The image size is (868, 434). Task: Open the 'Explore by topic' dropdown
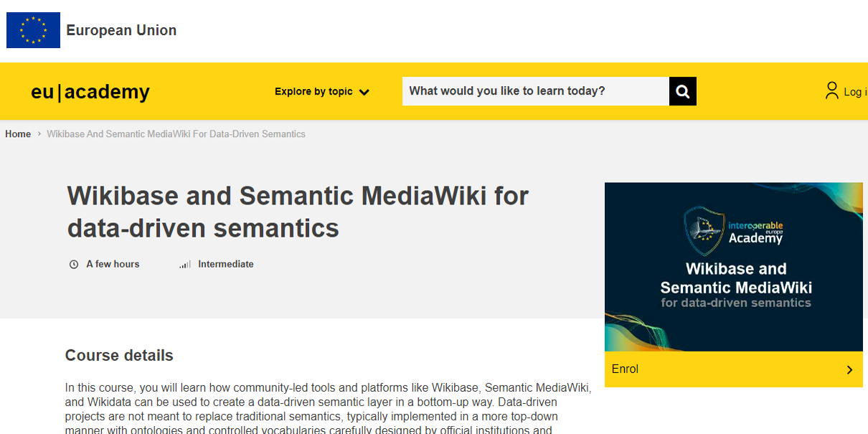click(313, 92)
